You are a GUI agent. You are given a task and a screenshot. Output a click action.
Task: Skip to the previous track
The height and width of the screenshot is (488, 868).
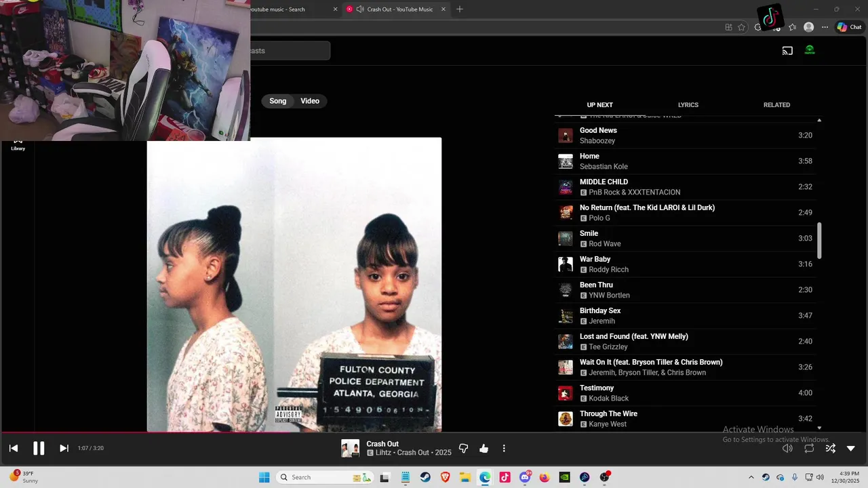[x=14, y=448]
